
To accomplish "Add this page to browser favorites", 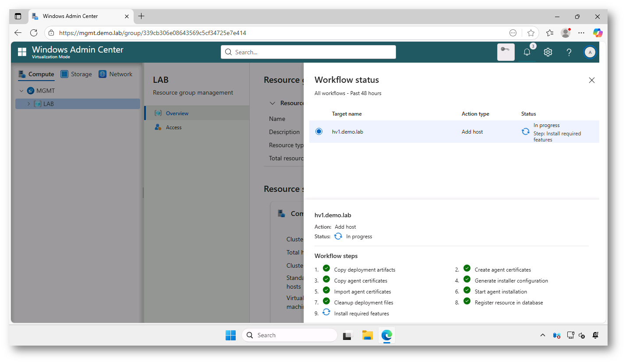I will click(531, 33).
